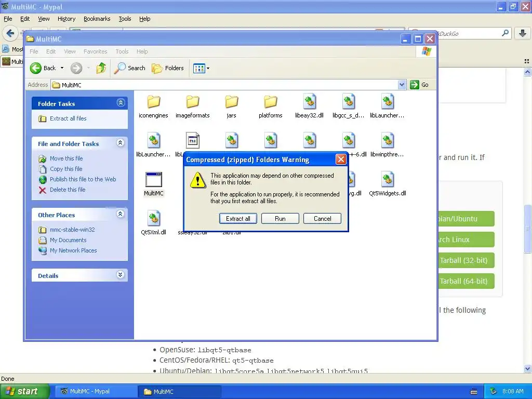Select the jars folder icon
Viewport: 532px width, 399px height.
click(231, 101)
